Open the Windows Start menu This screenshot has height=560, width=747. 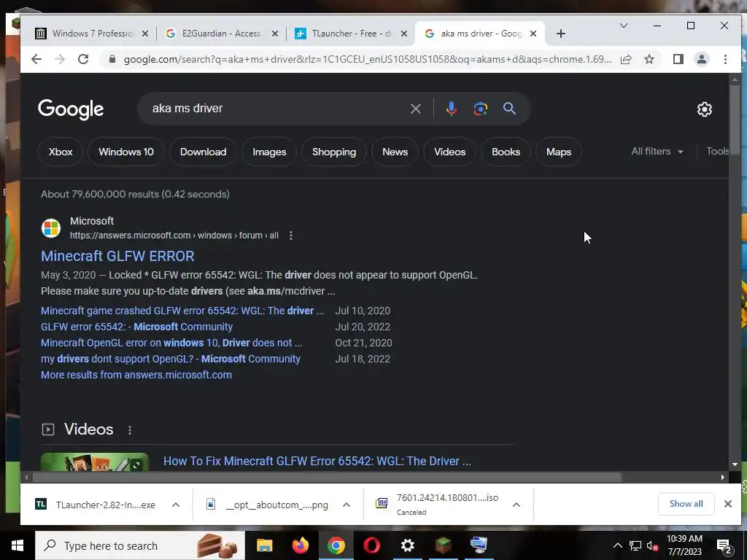pyautogui.click(x=18, y=545)
